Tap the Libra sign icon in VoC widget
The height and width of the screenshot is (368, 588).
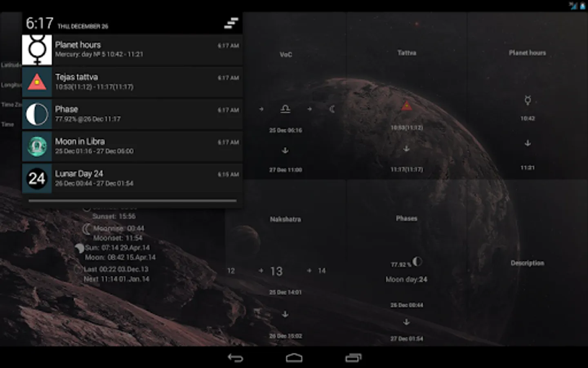pos(285,109)
